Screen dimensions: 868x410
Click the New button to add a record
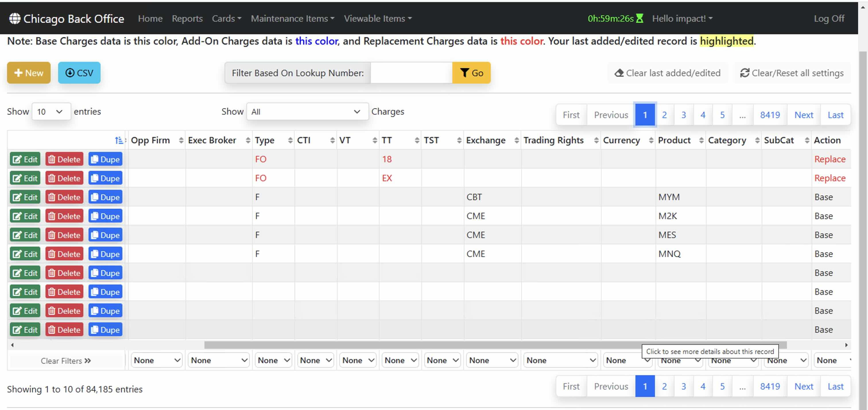(x=29, y=73)
